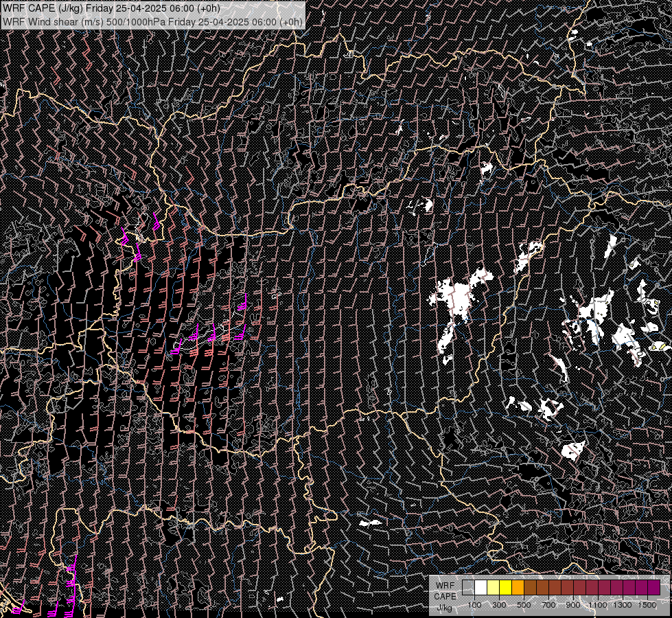672x618 pixels.
Task: Click the 100 legend value
Action: [x=474, y=605]
